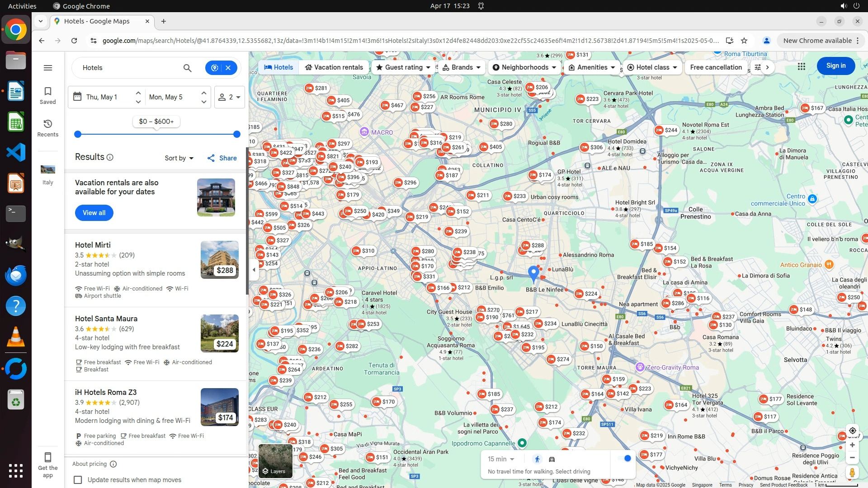The height and width of the screenshot is (488, 868).
Task: Open the Saved places panel
Action: click(48, 95)
